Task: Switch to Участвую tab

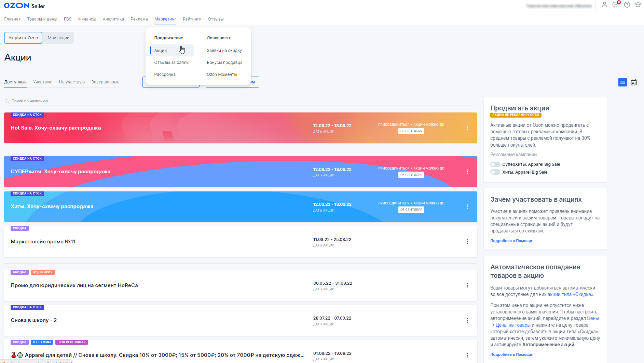Action: pyautogui.click(x=43, y=82)
